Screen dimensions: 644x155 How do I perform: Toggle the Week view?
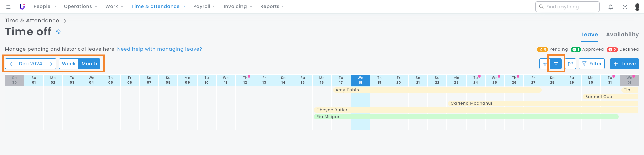click(x=69, y=64)
